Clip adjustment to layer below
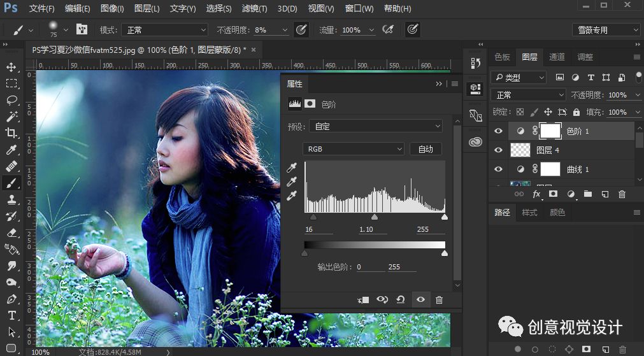 point(363,300)
